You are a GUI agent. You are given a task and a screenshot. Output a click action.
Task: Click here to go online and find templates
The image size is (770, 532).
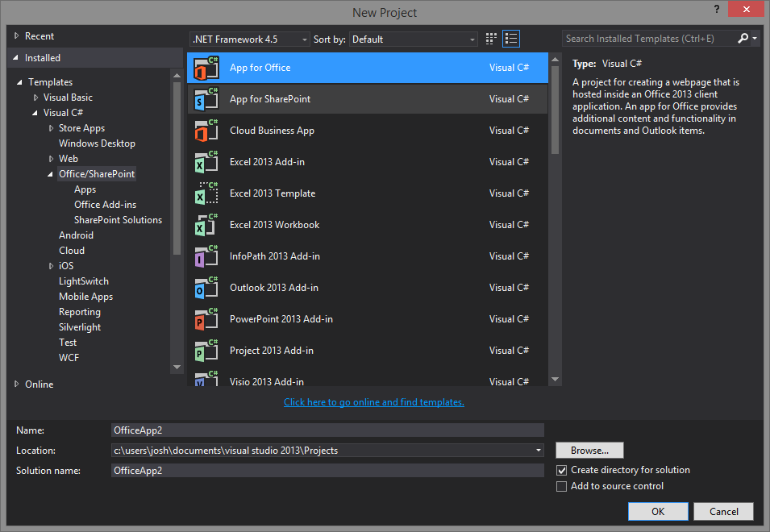[373, 401]
